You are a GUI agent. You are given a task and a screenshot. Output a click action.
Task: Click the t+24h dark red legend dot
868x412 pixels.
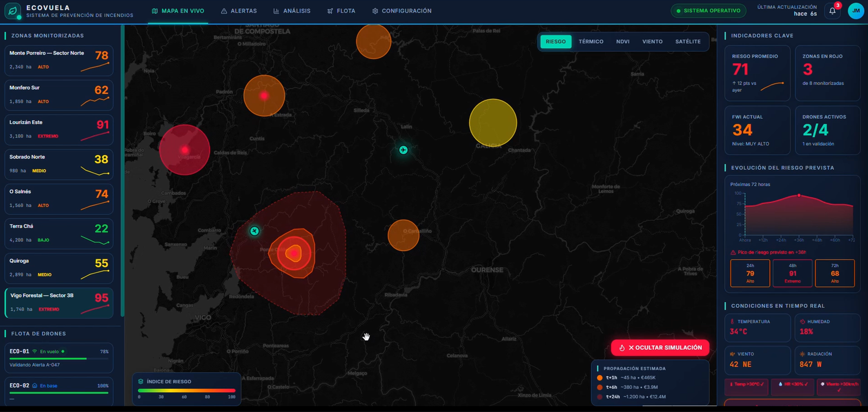coord(599,397)
